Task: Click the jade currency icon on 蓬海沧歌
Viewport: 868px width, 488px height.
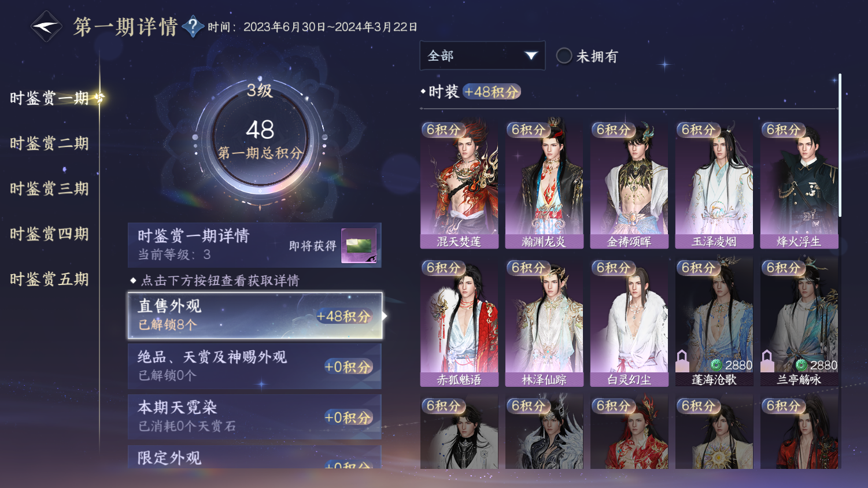Action: pos(716,365)
